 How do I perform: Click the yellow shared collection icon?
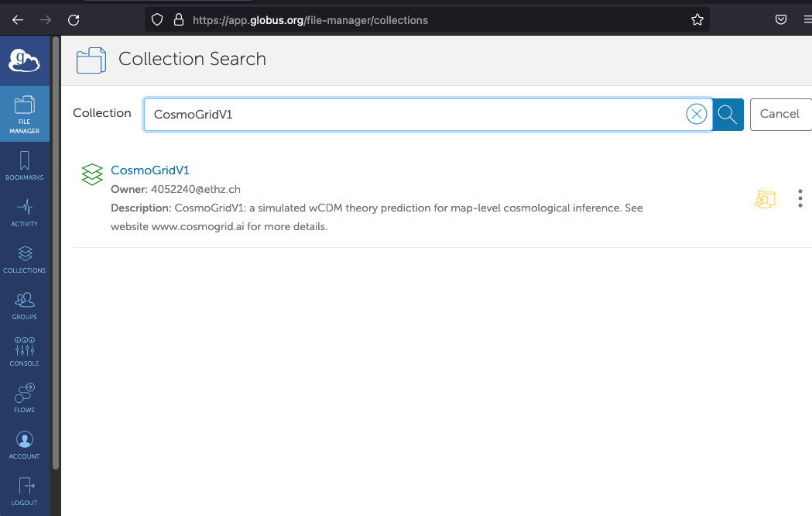pyautogui.click(x=765, y=199)
